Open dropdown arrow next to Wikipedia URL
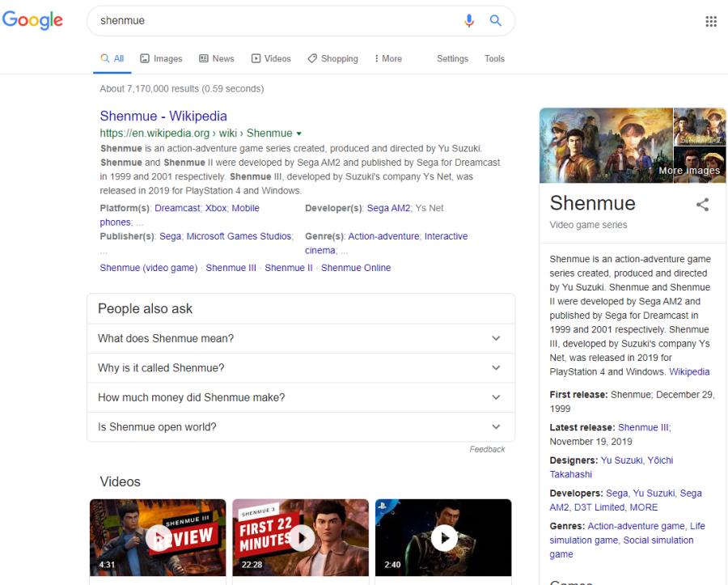The height and width of the screenshot is (585, 728). 299,134
